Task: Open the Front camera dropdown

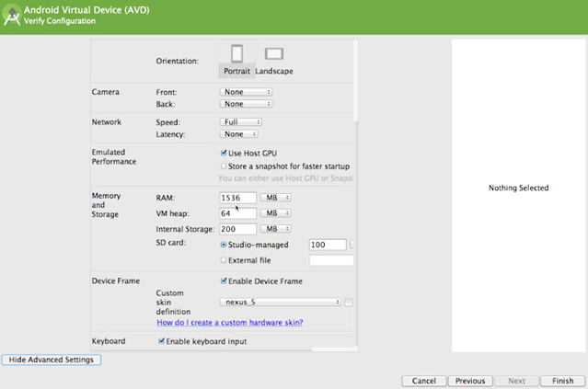Action: click(246, 92)
